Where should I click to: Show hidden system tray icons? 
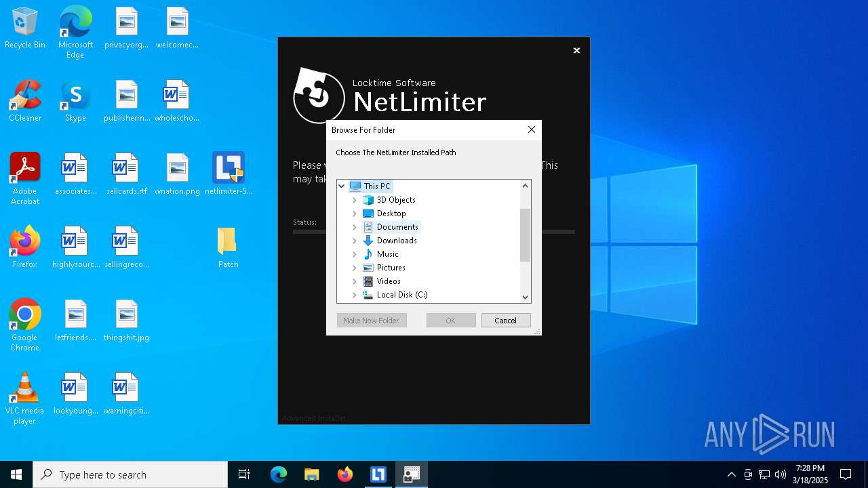[731, 474]
